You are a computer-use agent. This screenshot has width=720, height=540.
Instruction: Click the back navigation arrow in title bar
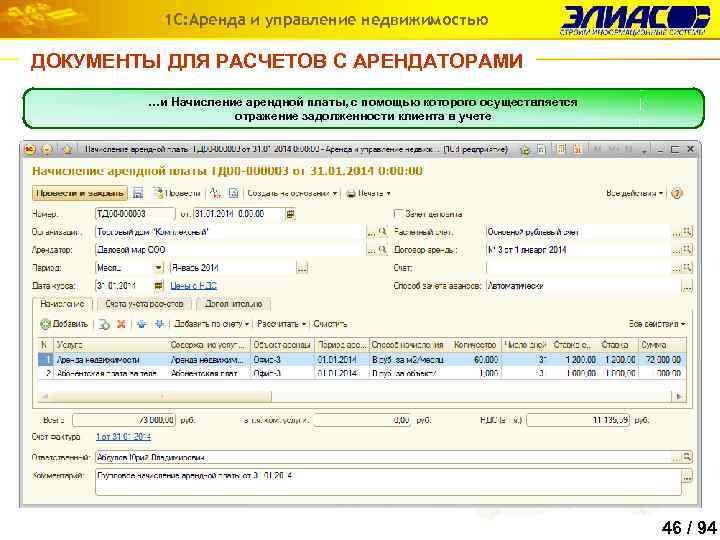pos(47,149)
